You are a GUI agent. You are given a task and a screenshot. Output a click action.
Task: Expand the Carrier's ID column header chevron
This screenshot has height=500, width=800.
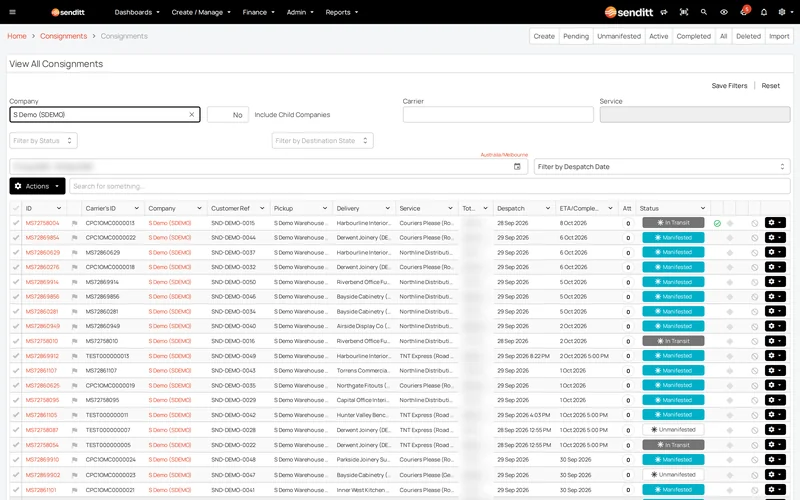tap(136, 208)
